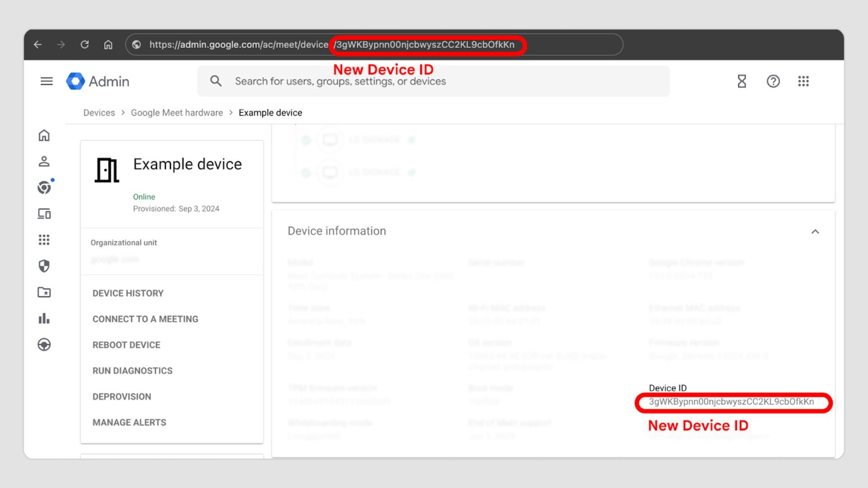Open the hamburger main menu
Viewport: 868px width, 488px height.
click(x=47, y=81)
